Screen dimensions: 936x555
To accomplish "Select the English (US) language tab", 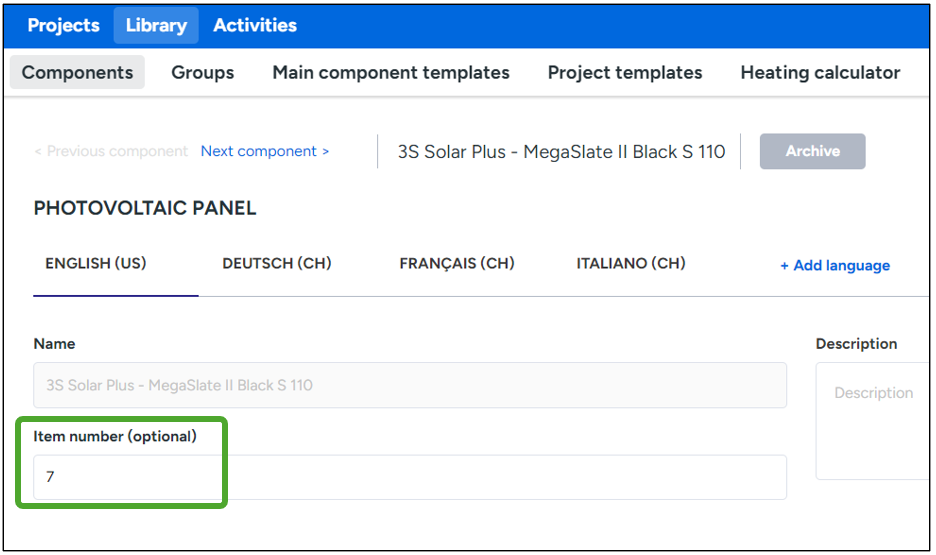I will pos(96,264).
